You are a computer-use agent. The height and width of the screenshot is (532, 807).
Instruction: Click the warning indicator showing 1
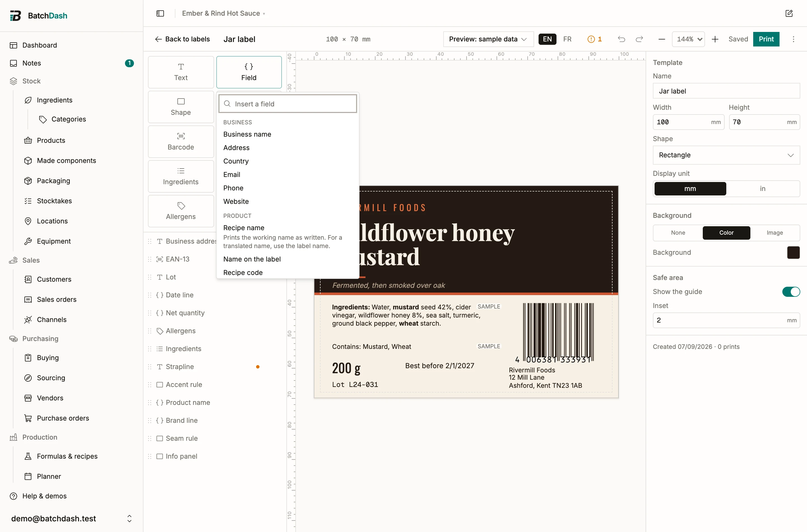(595, 39)
